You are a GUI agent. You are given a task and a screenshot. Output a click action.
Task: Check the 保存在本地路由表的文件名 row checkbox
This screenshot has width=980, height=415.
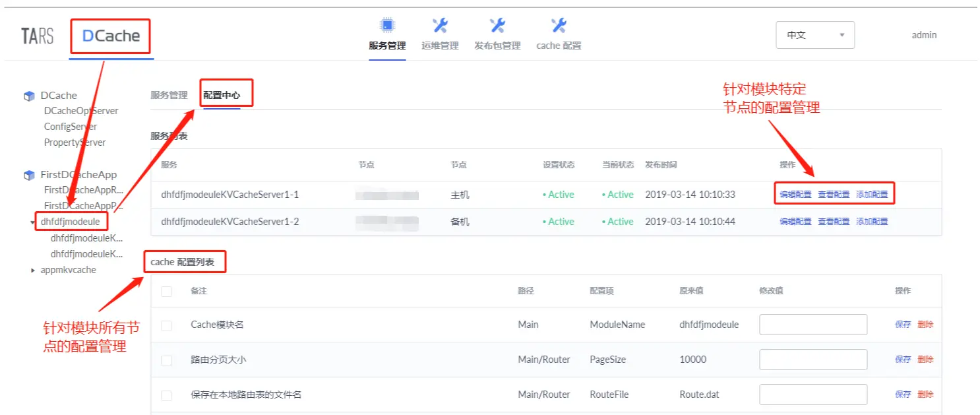pos(166,395)
